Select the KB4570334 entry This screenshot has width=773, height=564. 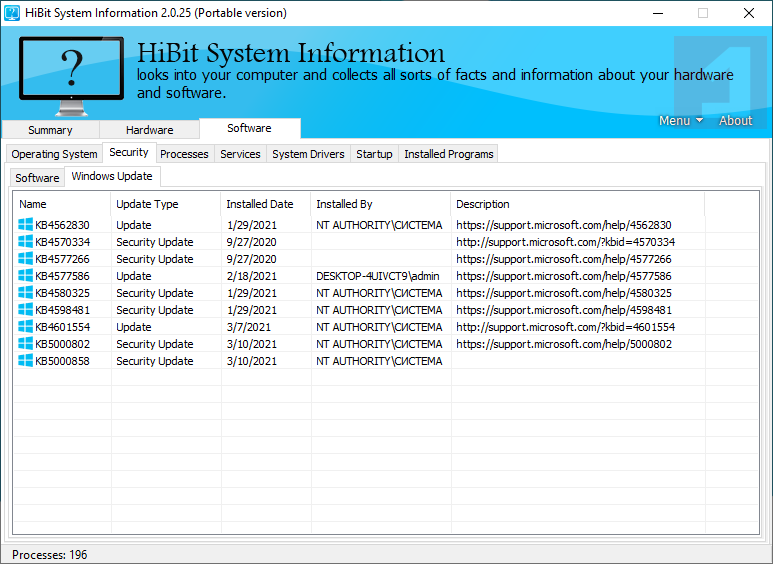coord(62,242)
